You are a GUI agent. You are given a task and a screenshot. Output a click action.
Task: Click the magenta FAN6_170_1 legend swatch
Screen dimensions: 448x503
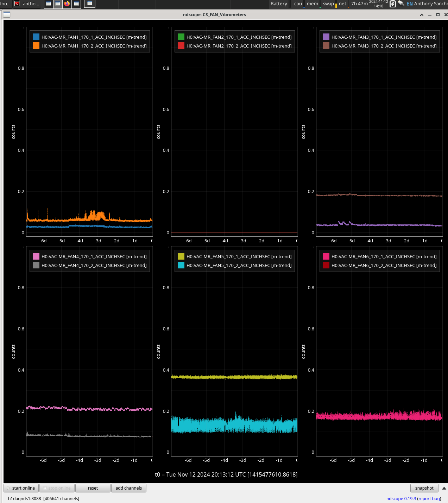pos(326,256)
